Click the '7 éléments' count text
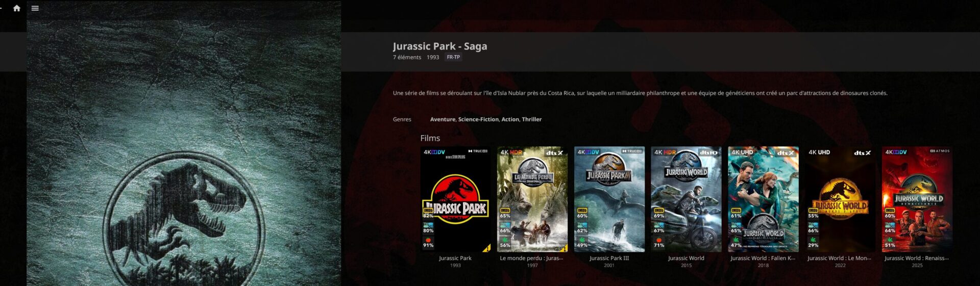The height and width of the screenshot is (286, 980). click(x=407, y=57)
